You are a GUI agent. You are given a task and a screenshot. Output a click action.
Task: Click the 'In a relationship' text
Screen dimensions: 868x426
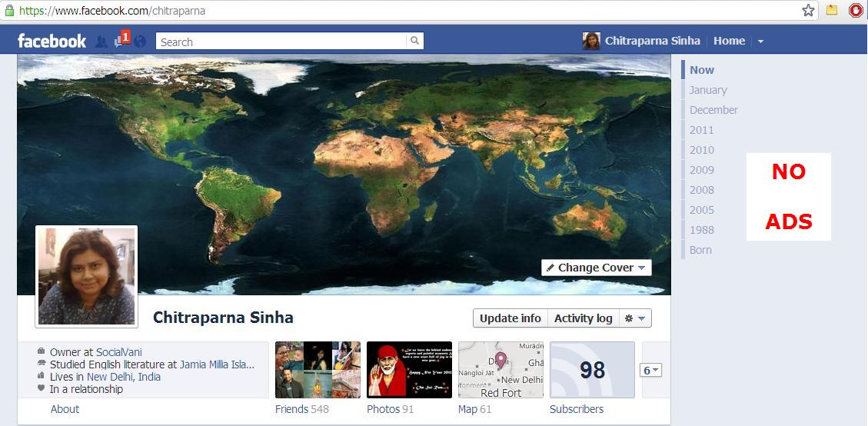(x=86, y=389)
